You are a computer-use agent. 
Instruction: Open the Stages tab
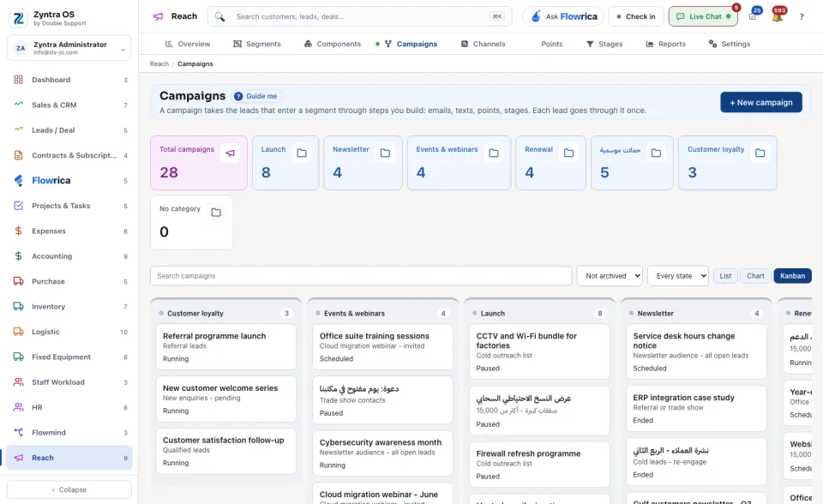[x=604, y=44]
